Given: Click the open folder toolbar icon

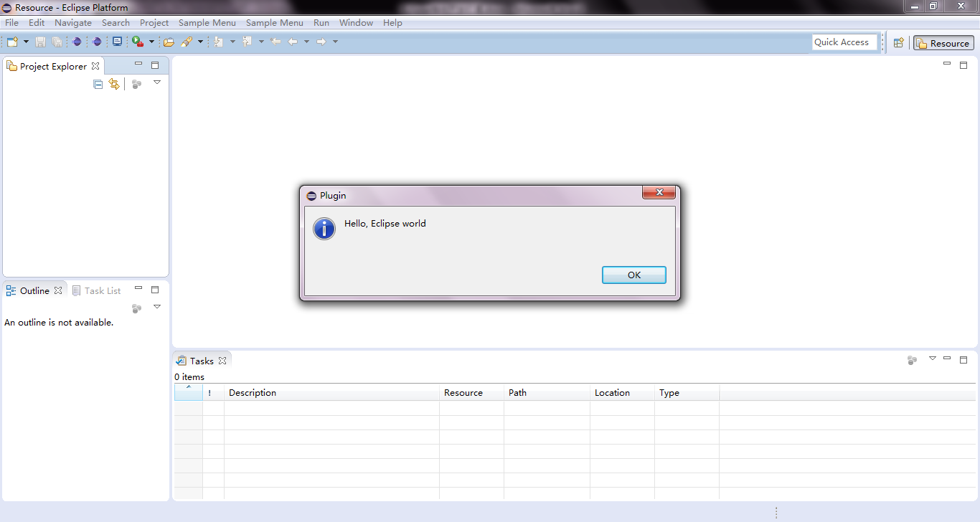Looking at the screenshot, I should pyautogui.click(x=169, y=42).
